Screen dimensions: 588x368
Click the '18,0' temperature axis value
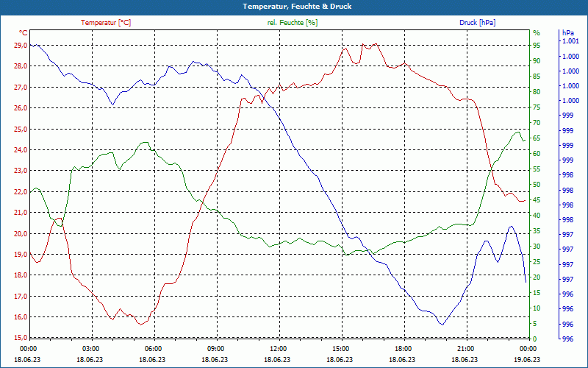coord(21,275)
